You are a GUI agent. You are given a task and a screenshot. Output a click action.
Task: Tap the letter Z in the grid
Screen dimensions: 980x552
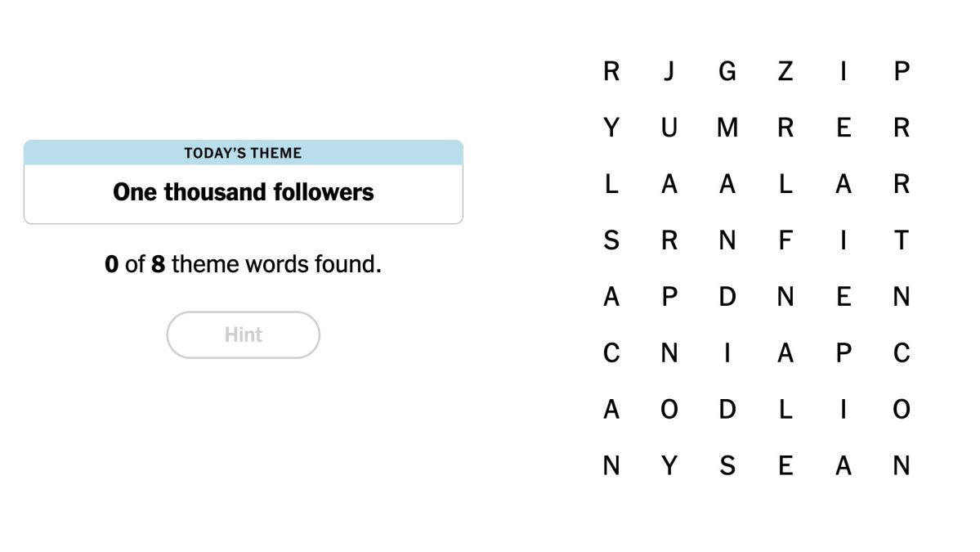coord(785,71)
